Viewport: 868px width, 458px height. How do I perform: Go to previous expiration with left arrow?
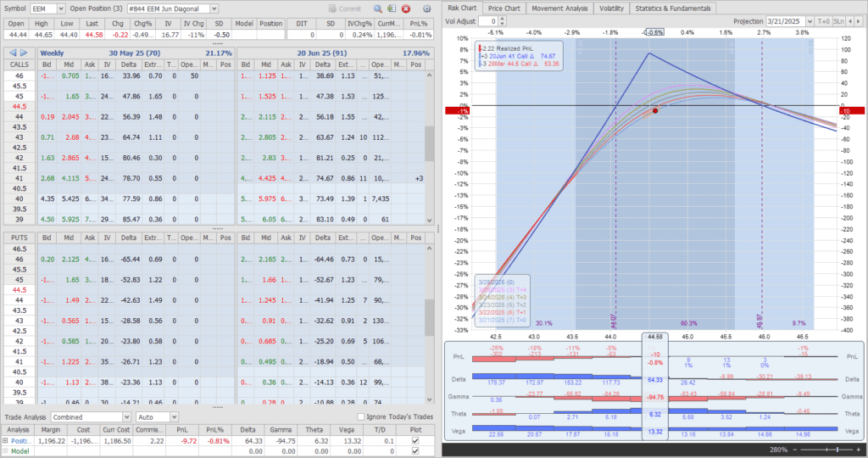click(13, 53)
